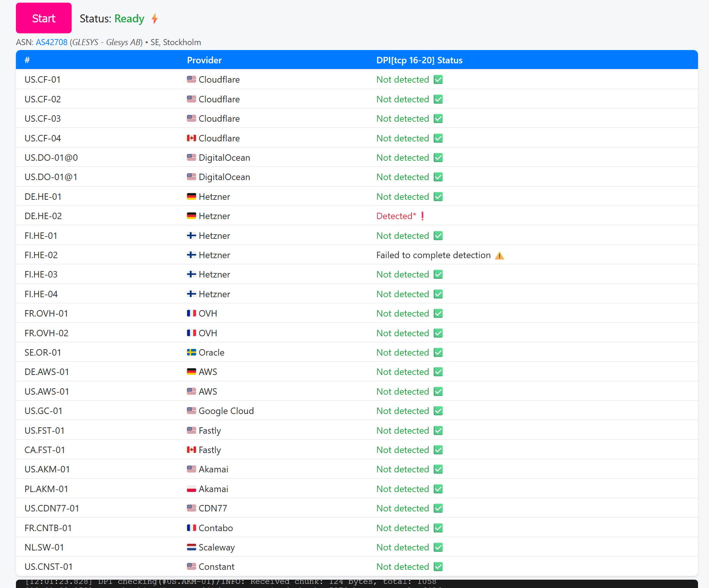709x588 pixels.
Task: Click the DigitalOcean name in US.DO-01@0 row
Action: (x=224, y=157)
